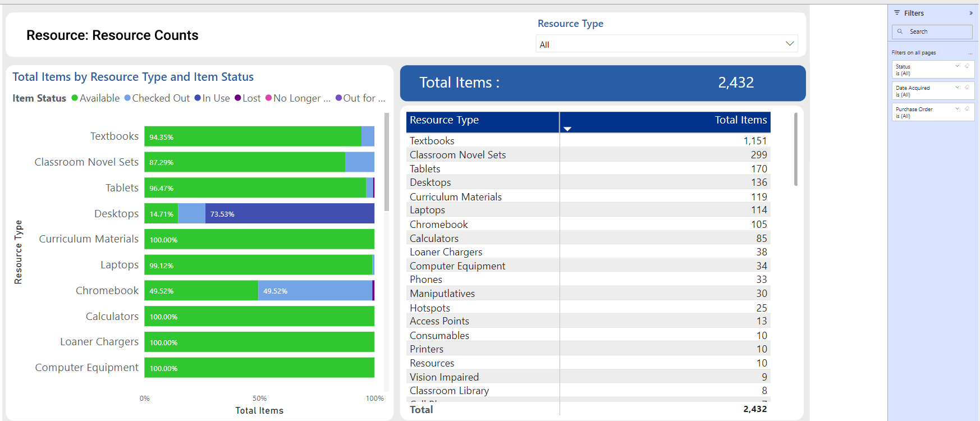
Task: Expand the Date Acquired filter card
Action: 958,88
